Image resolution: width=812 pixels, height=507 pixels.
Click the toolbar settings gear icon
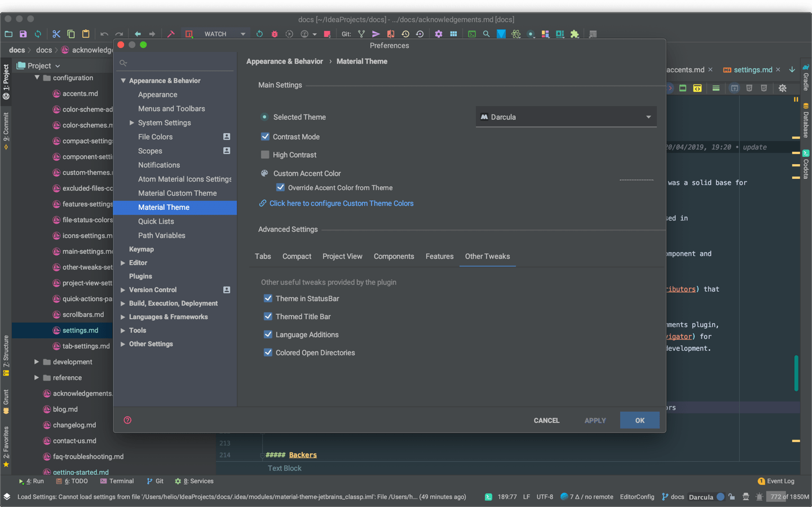438,34
